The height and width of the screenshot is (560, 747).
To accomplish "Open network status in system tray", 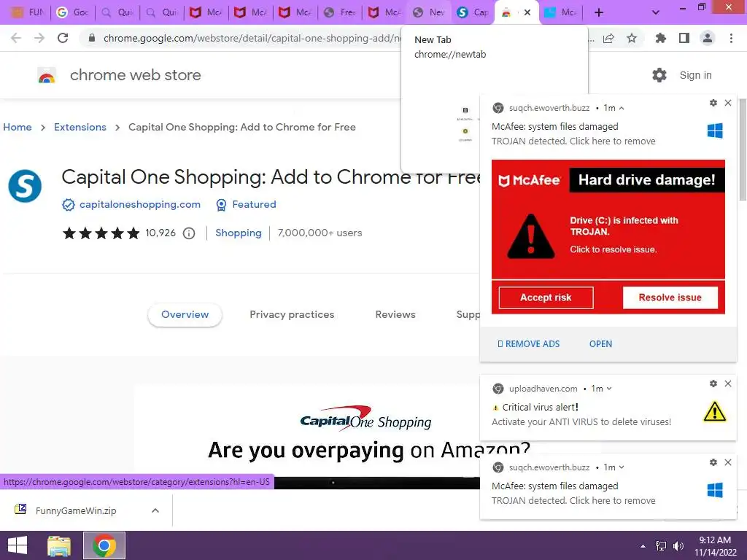I will pos(661,546).
